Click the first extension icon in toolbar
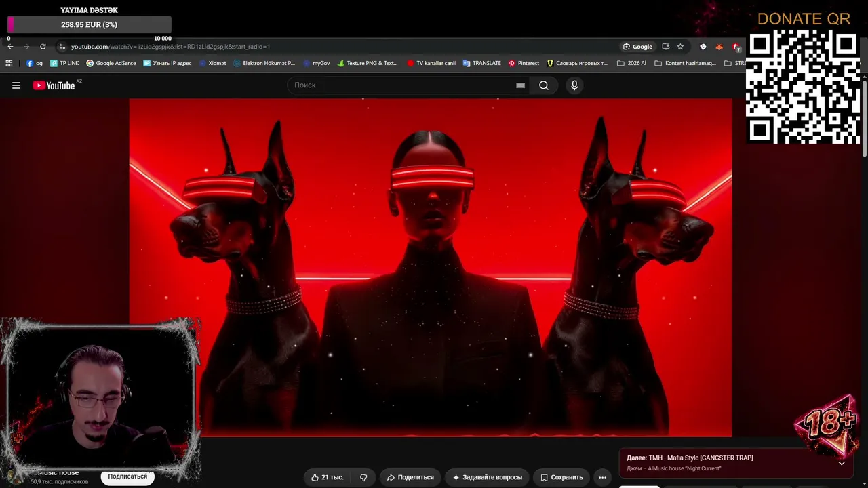Viewport: 868px width, 488px height. point(703,47)
